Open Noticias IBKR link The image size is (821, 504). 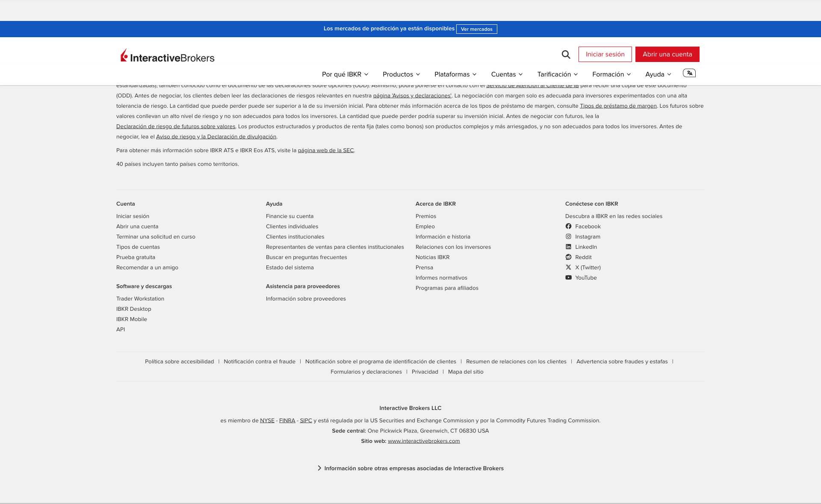click(x=432, y=257)
